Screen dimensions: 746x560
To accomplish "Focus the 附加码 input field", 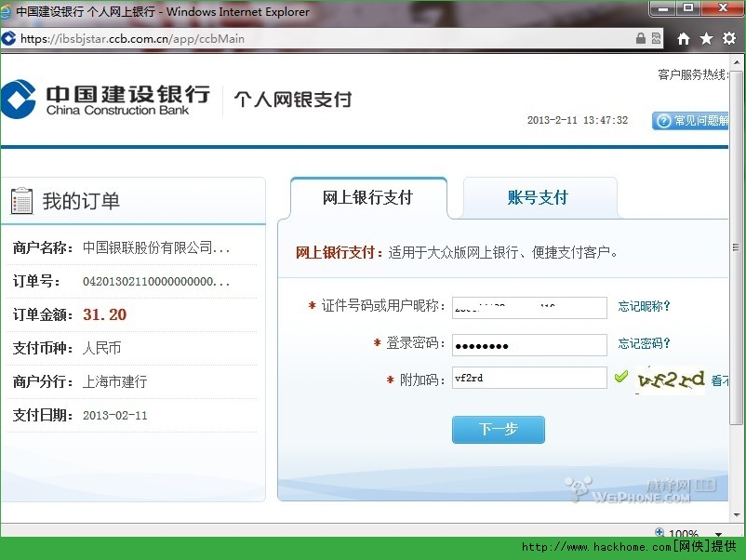I will point(529,378).
